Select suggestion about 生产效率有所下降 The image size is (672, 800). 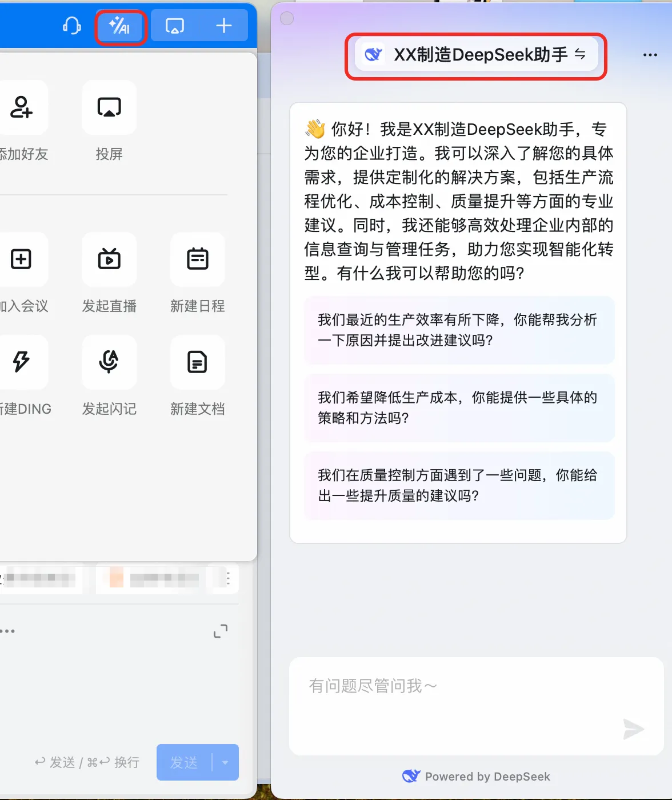pos(459,330)
